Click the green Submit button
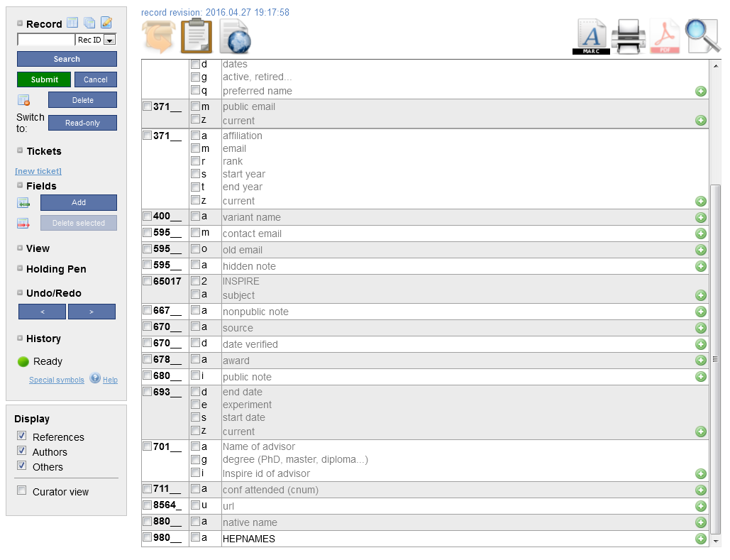Screen dimensions: 730x560 [44, 79]
